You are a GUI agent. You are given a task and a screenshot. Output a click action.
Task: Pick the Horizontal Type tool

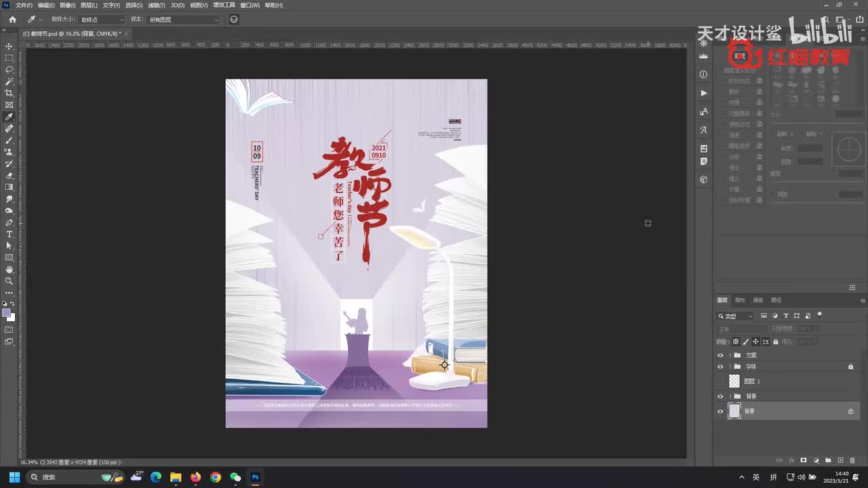coord(9,234)
